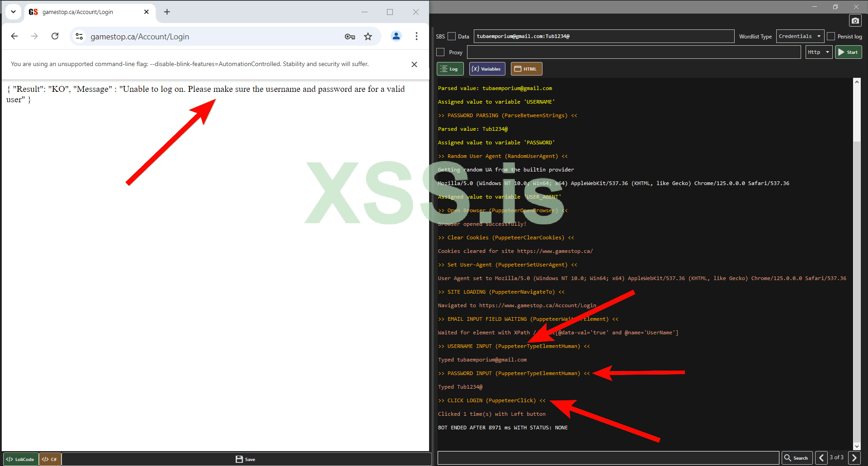
Task: Switch to the HTML tab
Action: (526, 69)
